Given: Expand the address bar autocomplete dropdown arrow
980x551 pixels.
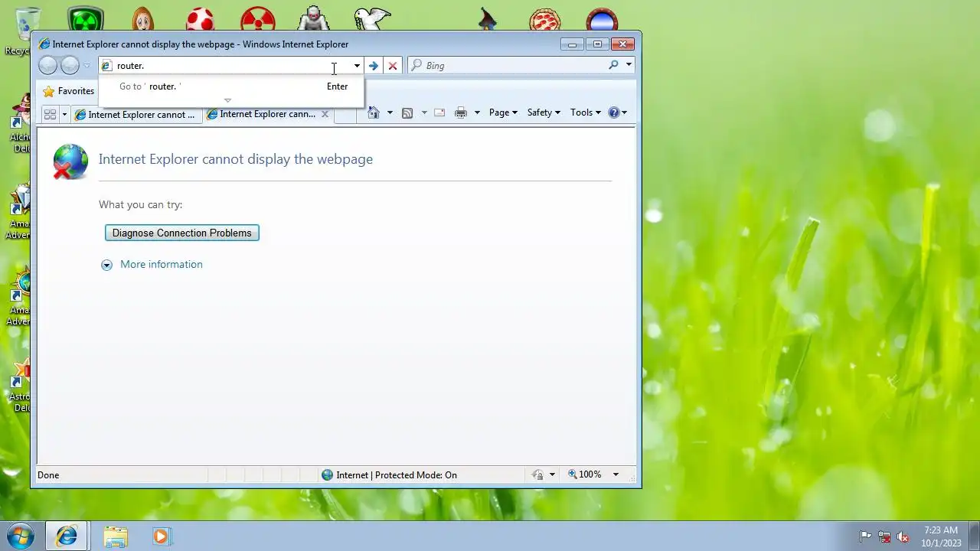Looking at the screenshot, I should (357, 66).
